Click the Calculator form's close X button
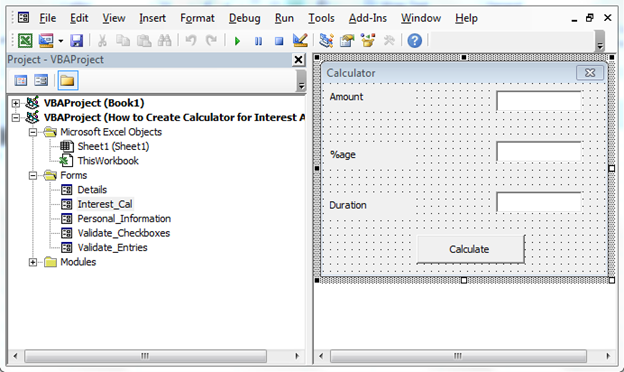Viewport: 624px width, 372px height. (x=590, y=73)
